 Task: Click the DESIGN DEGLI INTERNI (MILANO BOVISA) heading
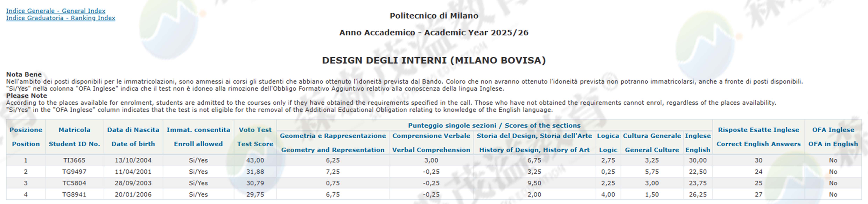coord(434,60)
